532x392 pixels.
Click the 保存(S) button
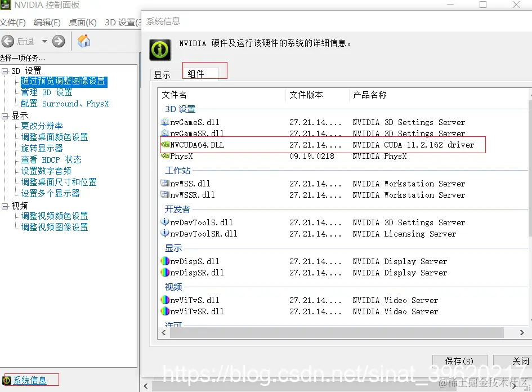tap(460, 361)
